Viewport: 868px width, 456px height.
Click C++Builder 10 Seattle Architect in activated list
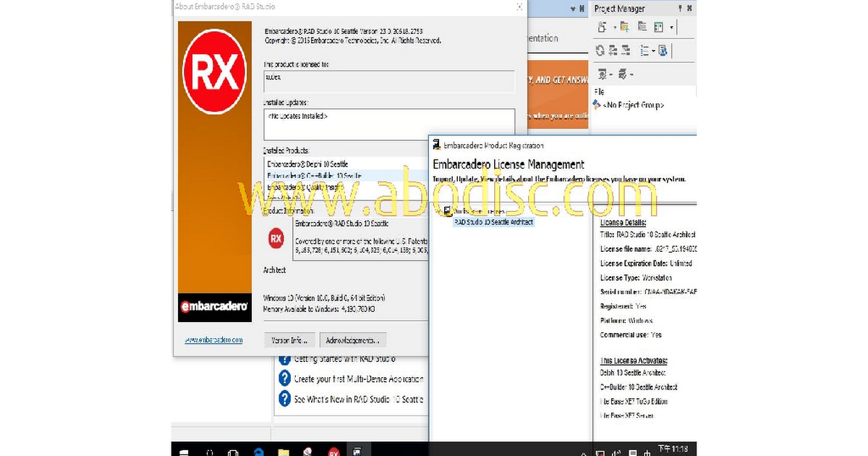point(639,387)
